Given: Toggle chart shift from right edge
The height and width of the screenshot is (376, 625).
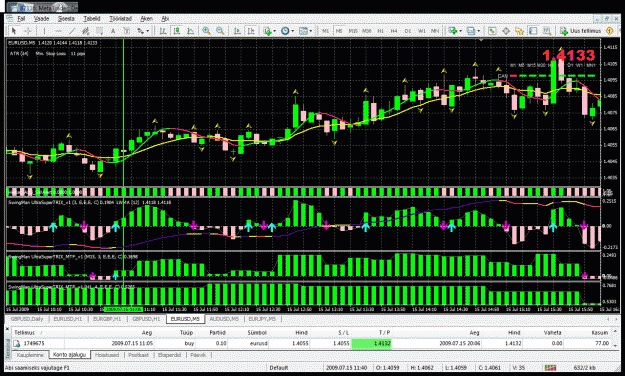Looking at the screenshot, I should click(251, 31).
